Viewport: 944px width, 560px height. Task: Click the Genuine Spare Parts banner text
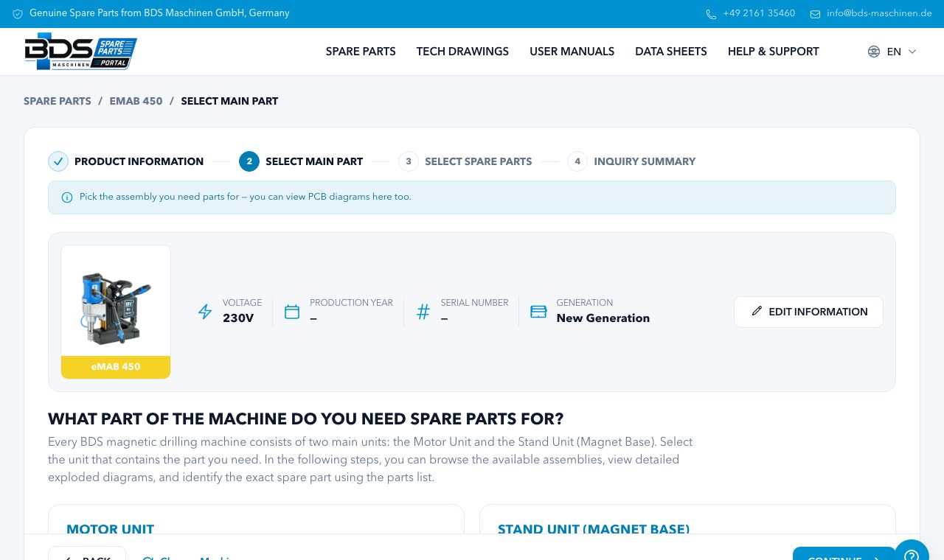click(x=159, y=13)
